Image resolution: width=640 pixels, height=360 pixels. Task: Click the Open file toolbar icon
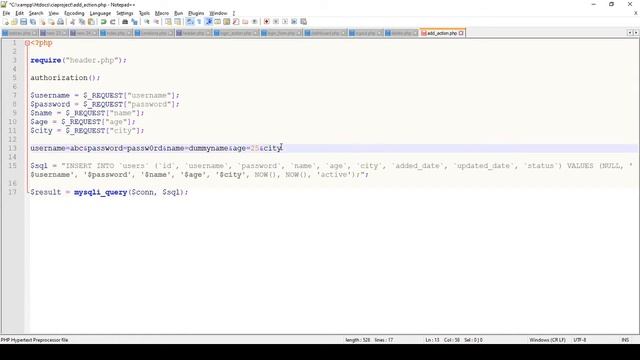[x=14, y=22]
